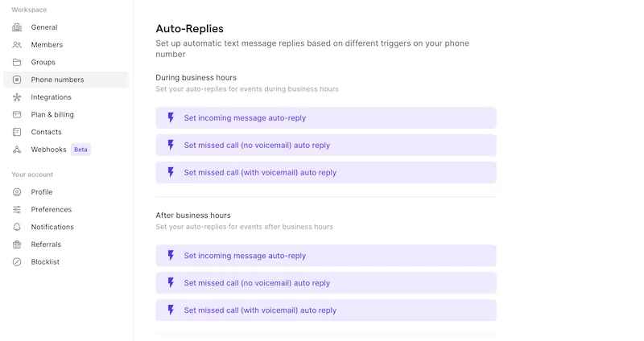
Task: Set missed call (no voicemail) reply during business hours
Action: (x=257, y=146)
